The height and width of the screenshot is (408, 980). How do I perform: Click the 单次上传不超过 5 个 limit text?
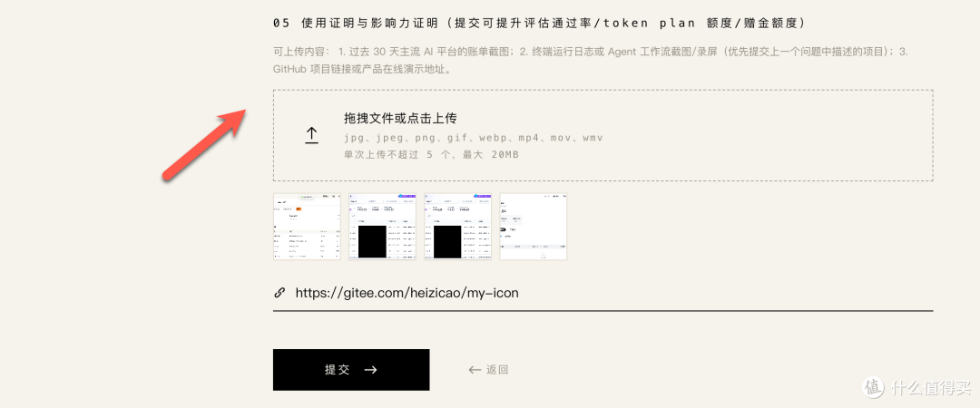pos(431,154)
